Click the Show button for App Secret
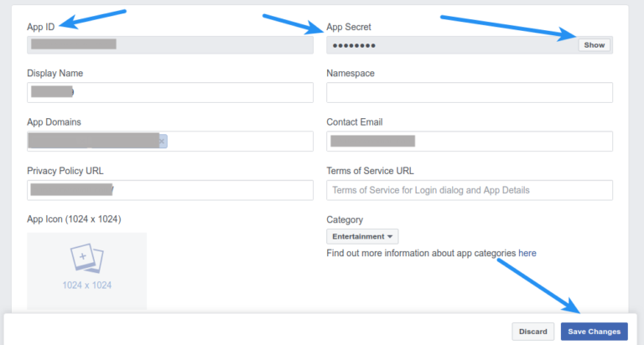This screenshot has width=644, height=345. click(594, 45)
